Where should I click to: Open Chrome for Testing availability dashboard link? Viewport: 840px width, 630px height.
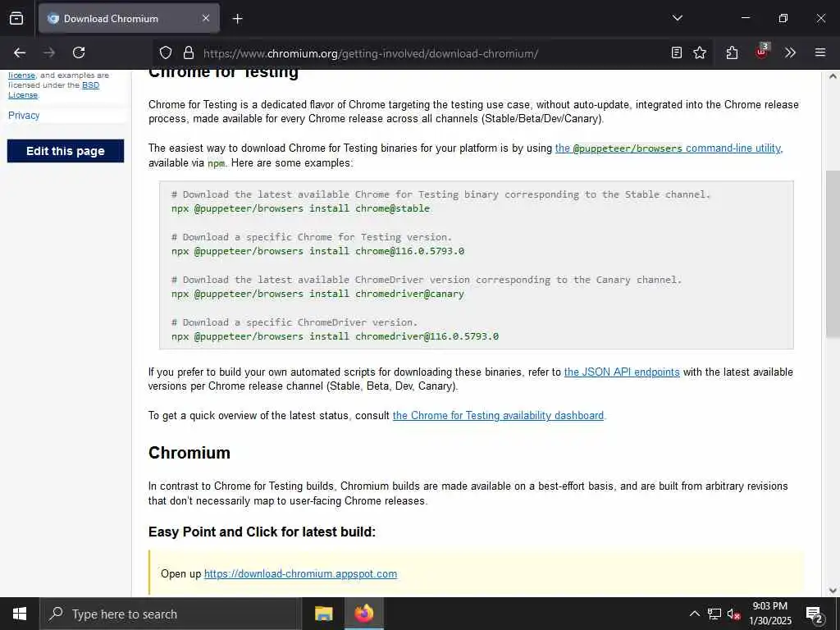[498, 416]
